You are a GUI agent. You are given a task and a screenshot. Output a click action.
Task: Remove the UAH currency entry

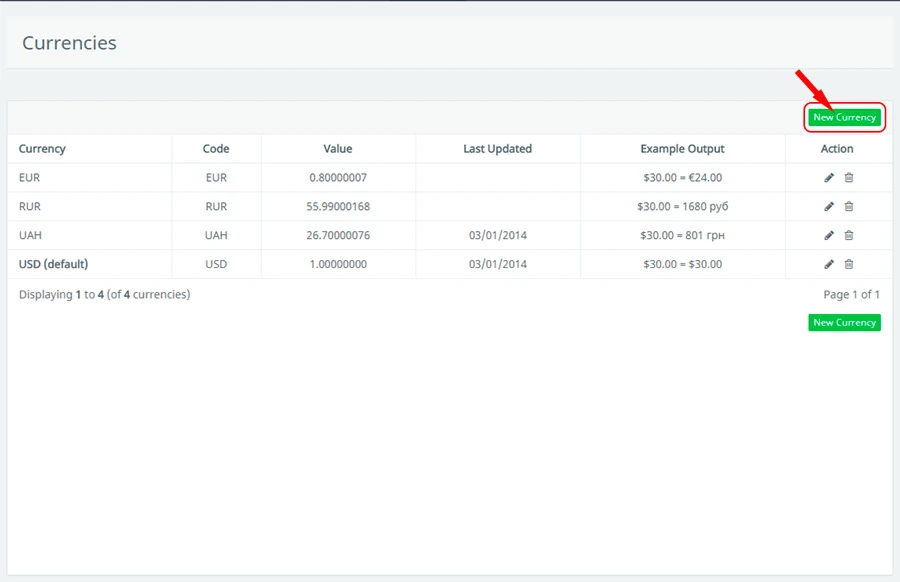pyautogui.click(x=849, y=236)
